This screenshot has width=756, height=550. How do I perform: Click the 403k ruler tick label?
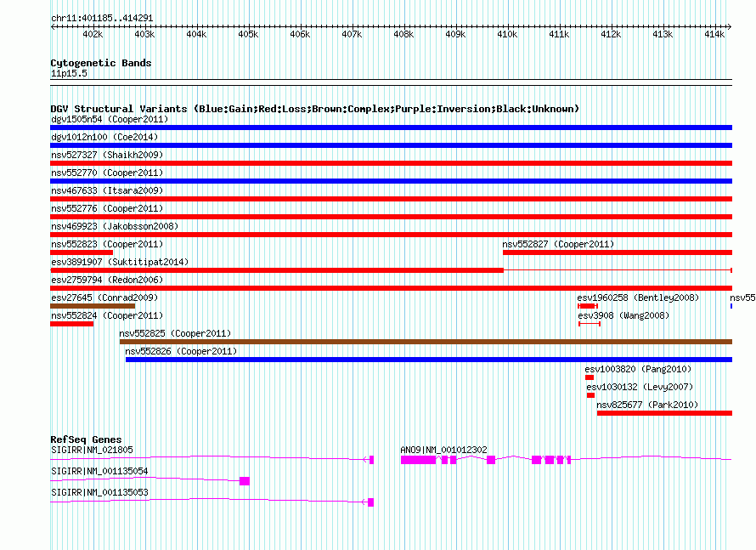click(144, 34)
